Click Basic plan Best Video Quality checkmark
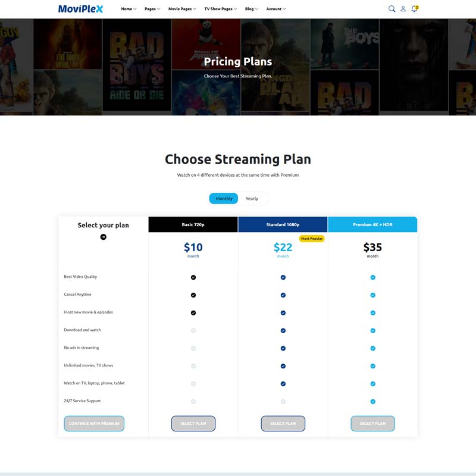The height and width of the screenshot is (476, 476). tap(193, 277)
